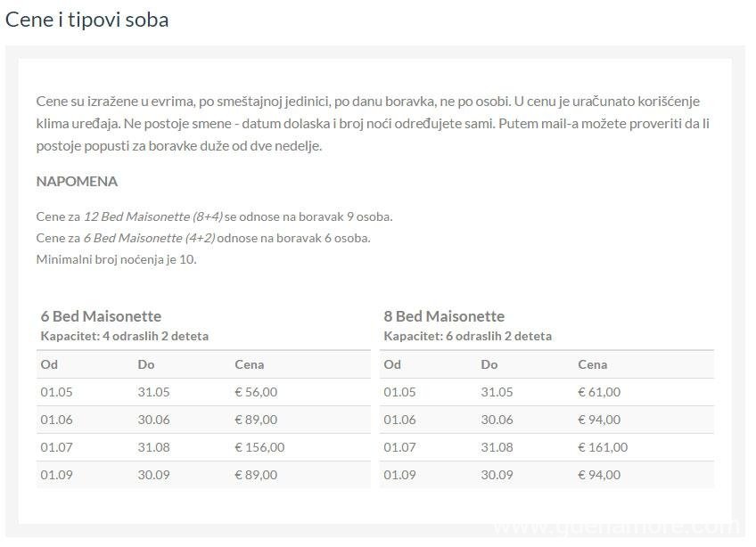Click the "6 Bed Maisonette" table title
Image resolution: width=756 pixels, height=547 pixels.
coord(101,316)
